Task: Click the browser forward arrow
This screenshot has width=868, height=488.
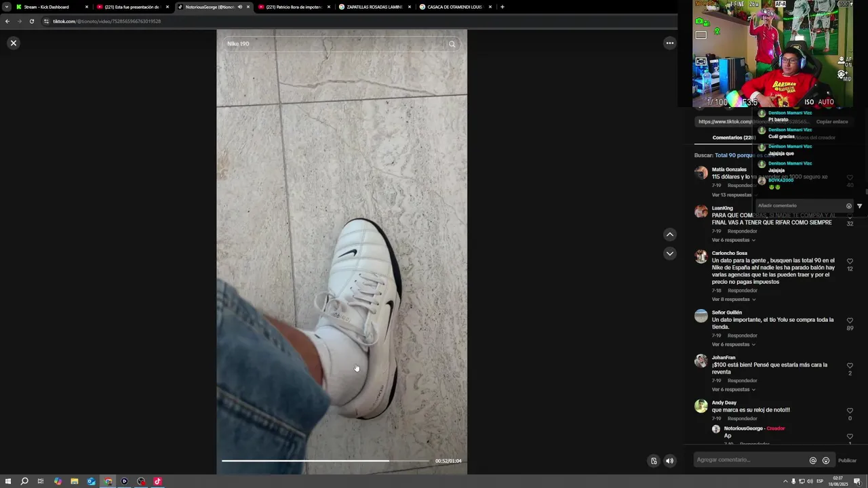Action: point(20,21)
